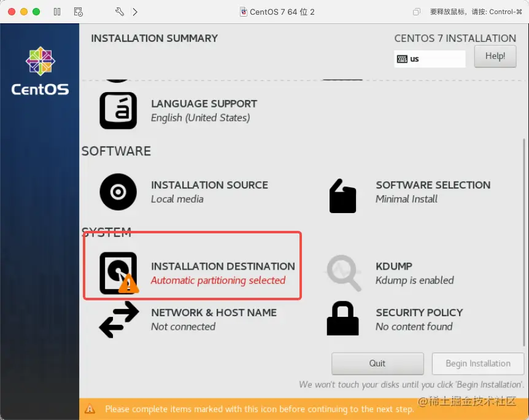Image resolution: width=529 pixels, height=420 pixels.
Task: Open SECURITY POLICY label
Action: 419,313
